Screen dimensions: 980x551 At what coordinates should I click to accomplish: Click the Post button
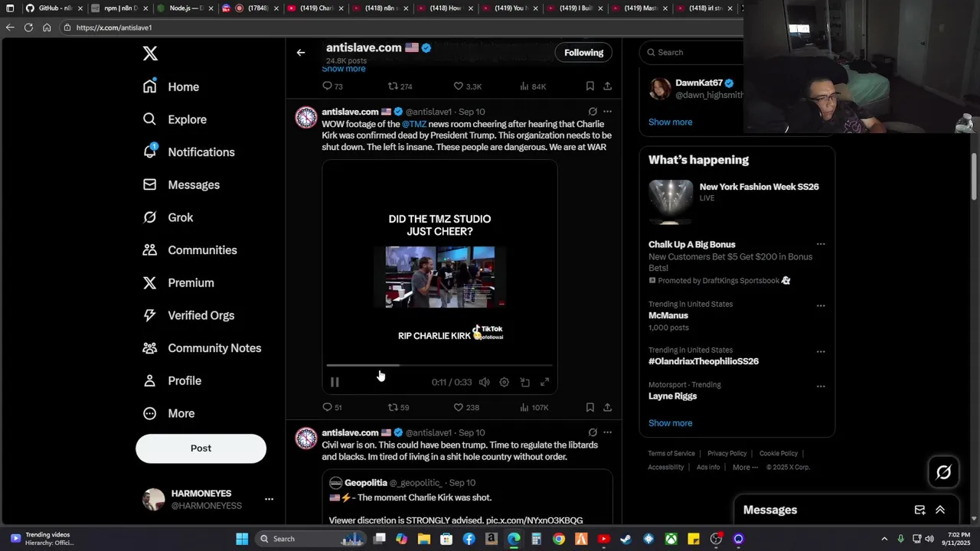pos(201,448)
